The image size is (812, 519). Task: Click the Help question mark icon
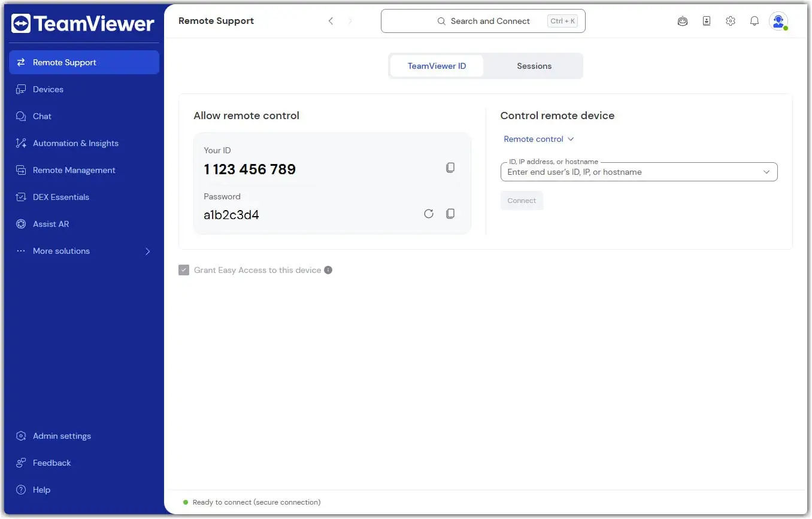(x=21, y=490)
